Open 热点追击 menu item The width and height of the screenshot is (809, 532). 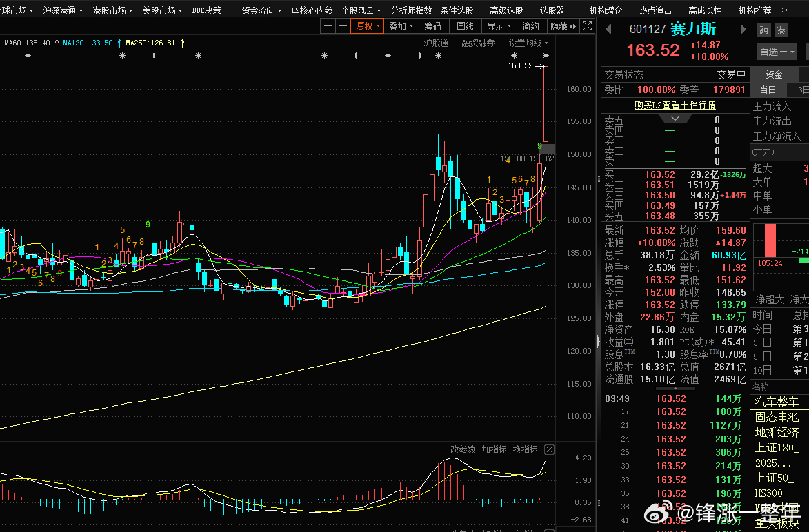tap(655, 10)
